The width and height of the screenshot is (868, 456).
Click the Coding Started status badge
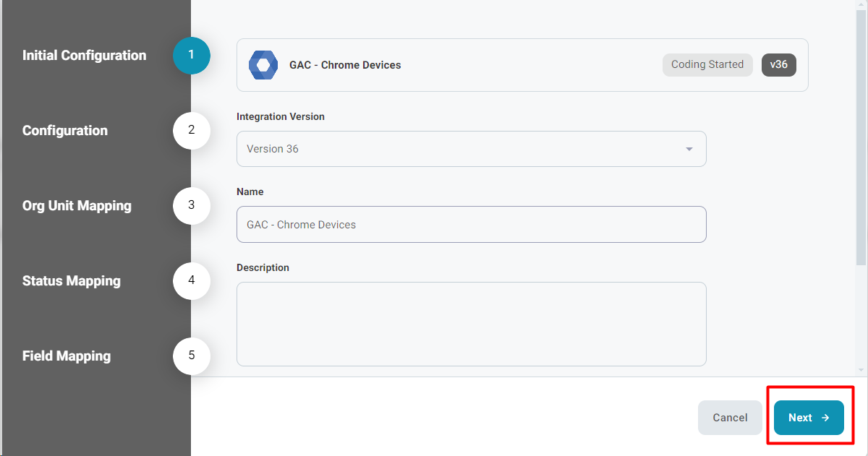tap(707, 64)
